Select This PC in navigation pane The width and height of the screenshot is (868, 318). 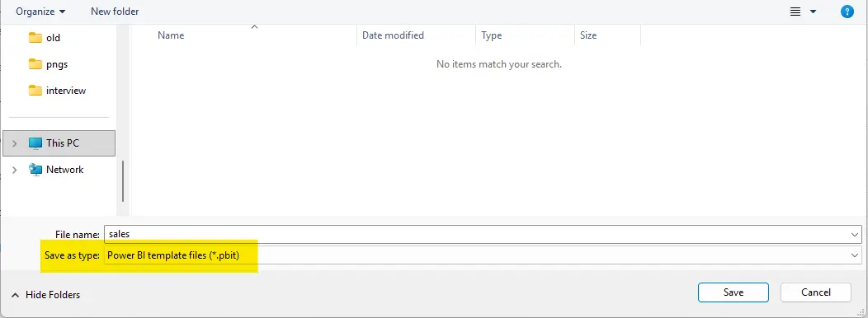[x=59, y=143]
